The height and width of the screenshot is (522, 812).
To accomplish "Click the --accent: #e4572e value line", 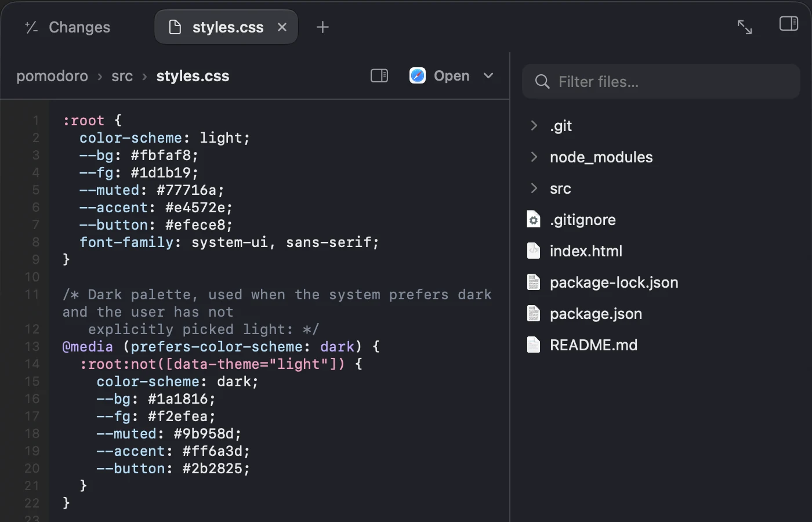I will pos(156,208).
